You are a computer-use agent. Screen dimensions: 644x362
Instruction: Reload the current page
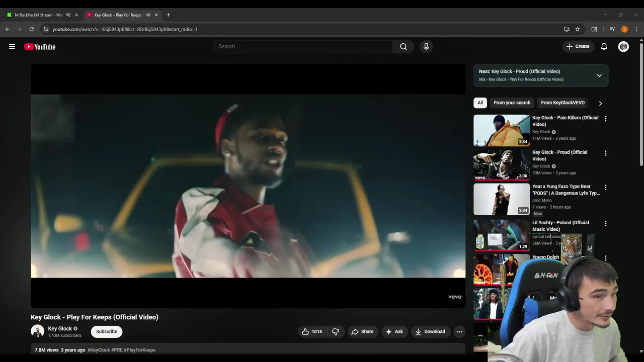31,29
